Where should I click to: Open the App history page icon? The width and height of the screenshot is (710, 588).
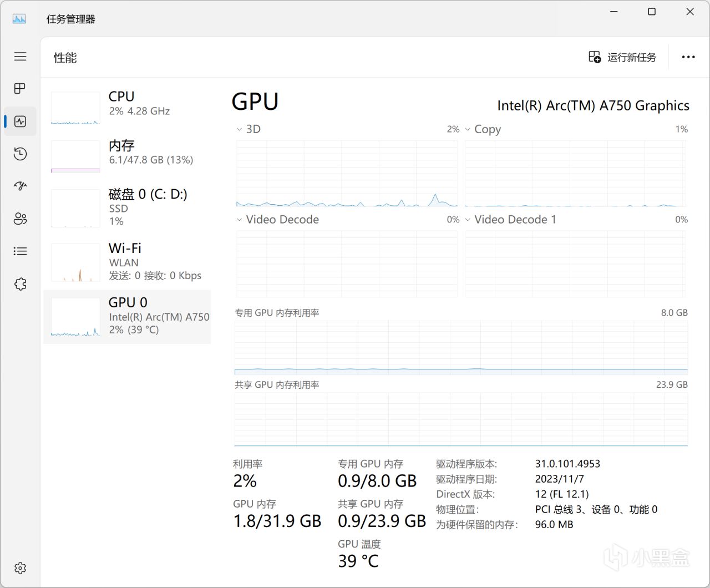click(x=21, y=154)
